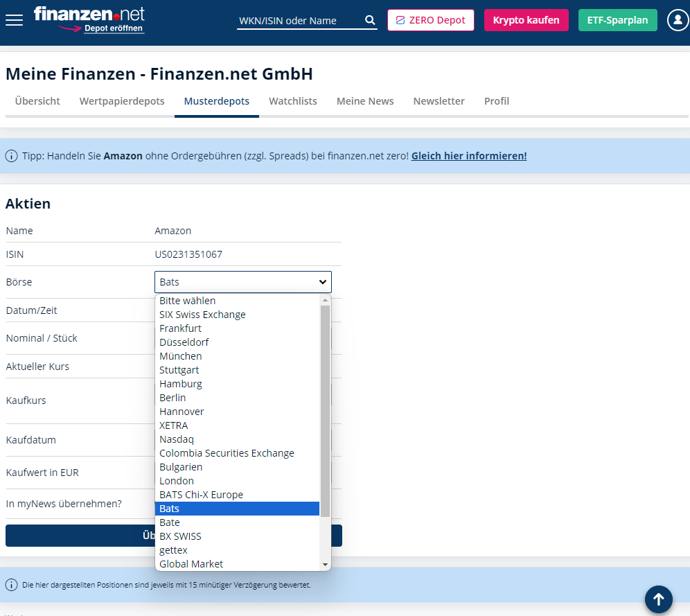This screenshot has width=690, height=616.
Task: Click the dropdown list scroll up arrow
Action: tap(325, 300)
